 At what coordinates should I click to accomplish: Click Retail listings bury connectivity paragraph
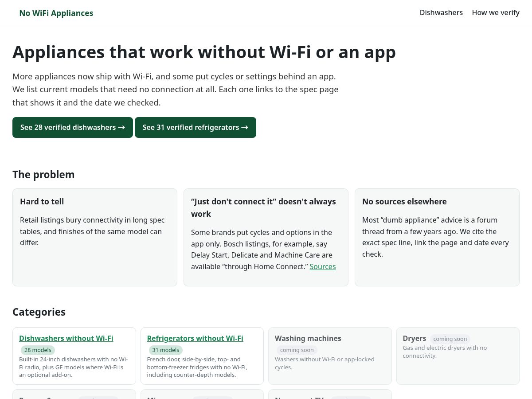(x=92, y=231)
